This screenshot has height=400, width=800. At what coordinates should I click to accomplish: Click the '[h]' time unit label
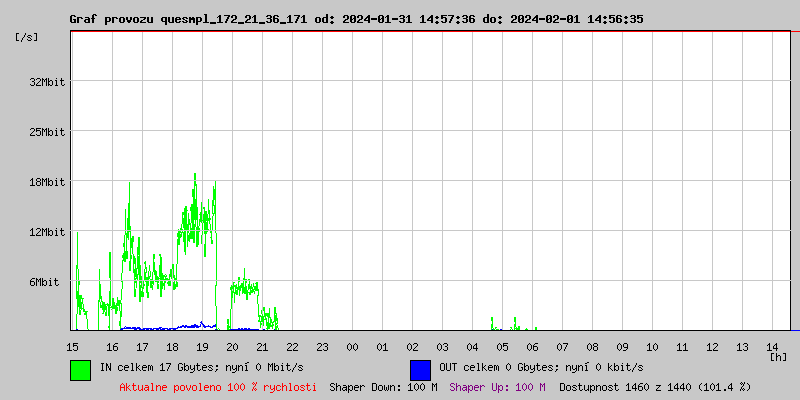click(778, 357)
